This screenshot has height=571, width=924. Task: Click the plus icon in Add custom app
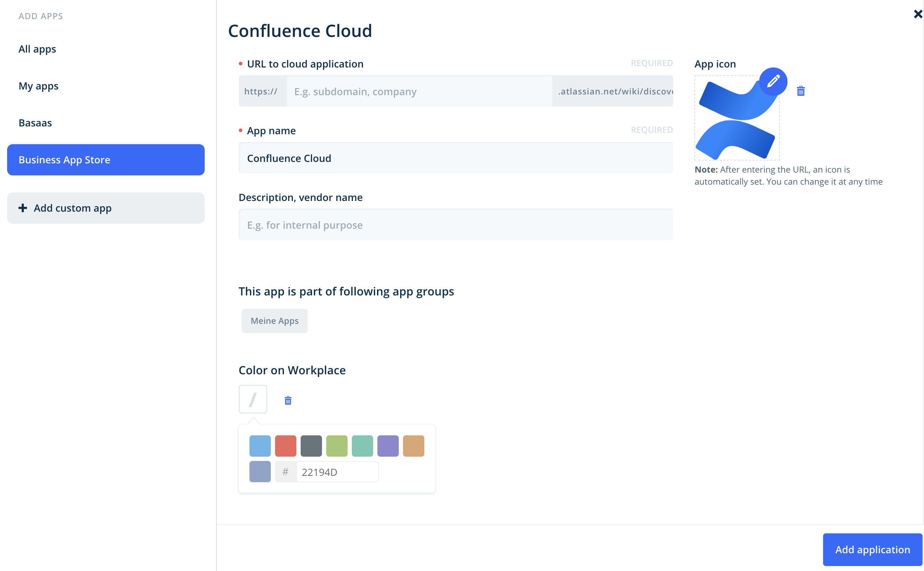pyautogui.click(x=23, y=208)
